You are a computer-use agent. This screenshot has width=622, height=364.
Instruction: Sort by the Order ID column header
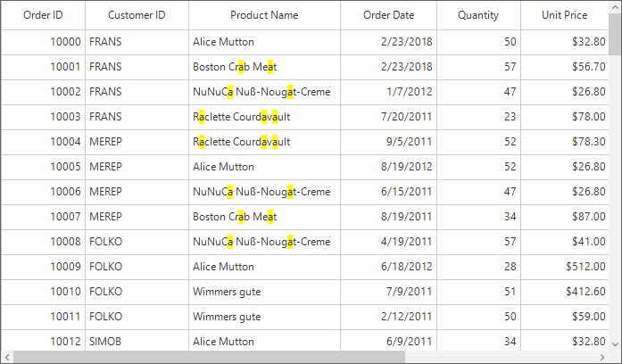[x=43, y=15]
